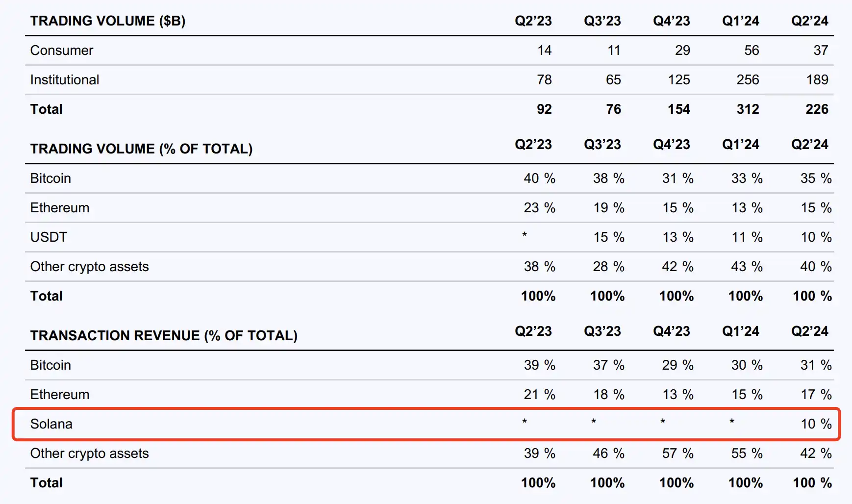Viewport: 852px width, 504px height.
Task: Click Institutional volume value 256 for Q1'24
Action: (x=748, y=80)
